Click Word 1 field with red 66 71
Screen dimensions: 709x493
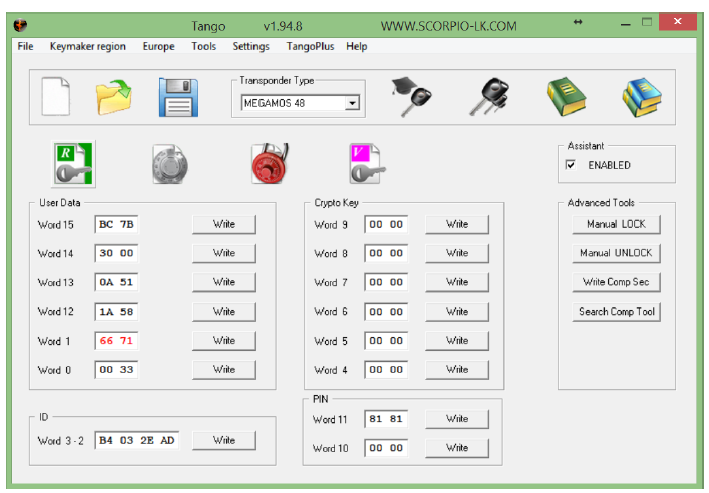(116, 341)
